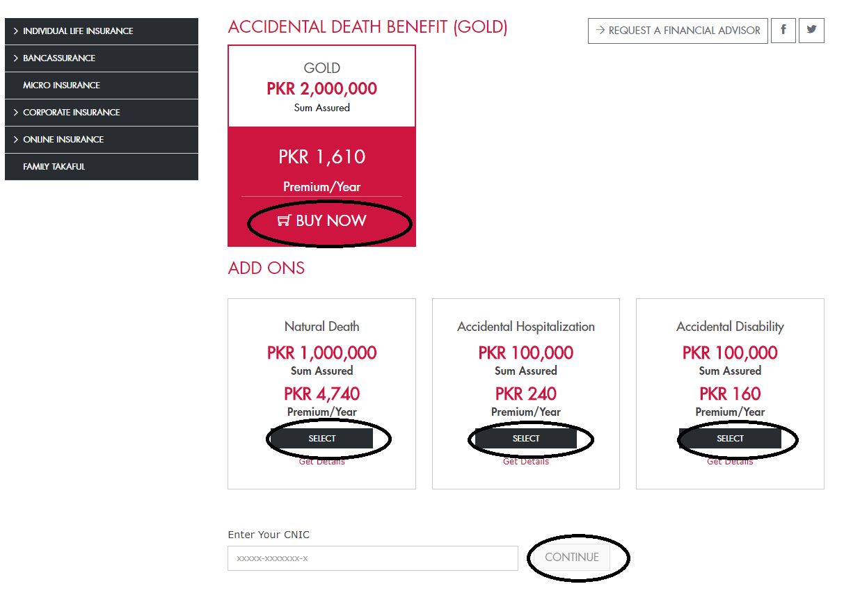This screenshot has width=860, height=616.
Task: Open the Twitter share icon
Action: click(811, 31)
